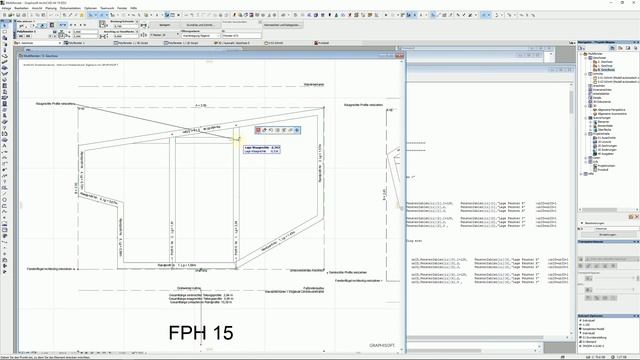Open the opening type dropdown in info box
This screenshot has height=360, width=640.
[201, 36]
